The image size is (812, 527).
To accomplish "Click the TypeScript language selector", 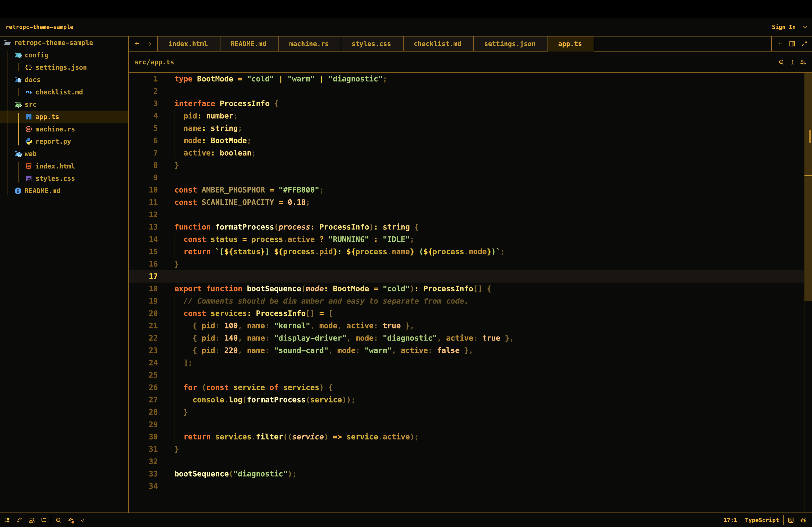I will [762, 520].
